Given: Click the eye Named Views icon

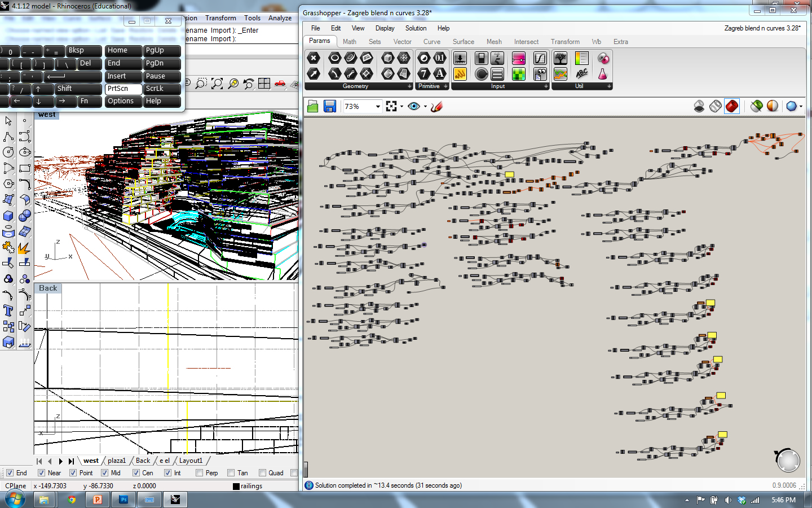Looking at the screenshot, I should click(x=414, y=106).
